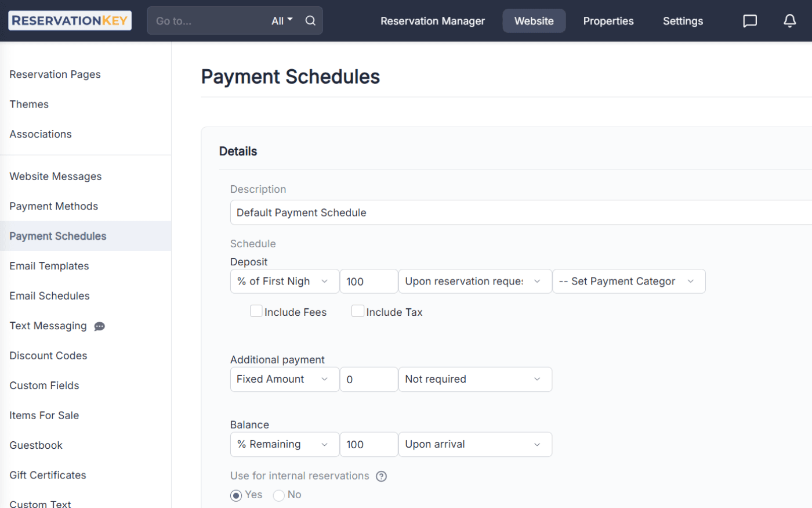
Task: Open Email Templates from sidebar
Action: pyautogui.click(x=49, y=266)
